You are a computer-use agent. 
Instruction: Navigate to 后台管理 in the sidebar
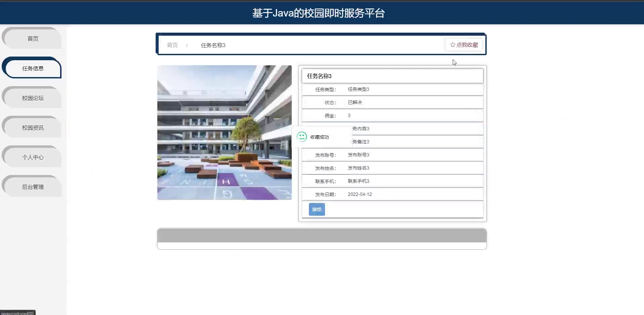click(33, 187)
